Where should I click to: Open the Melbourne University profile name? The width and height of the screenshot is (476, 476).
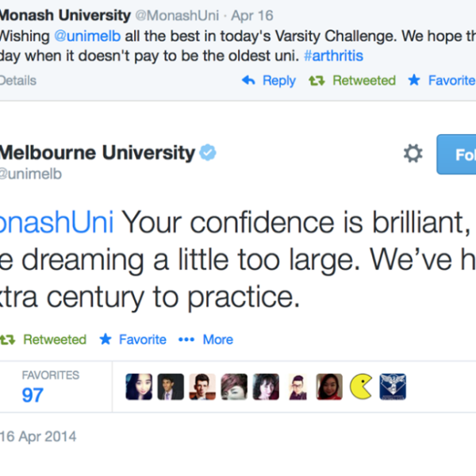97,152
